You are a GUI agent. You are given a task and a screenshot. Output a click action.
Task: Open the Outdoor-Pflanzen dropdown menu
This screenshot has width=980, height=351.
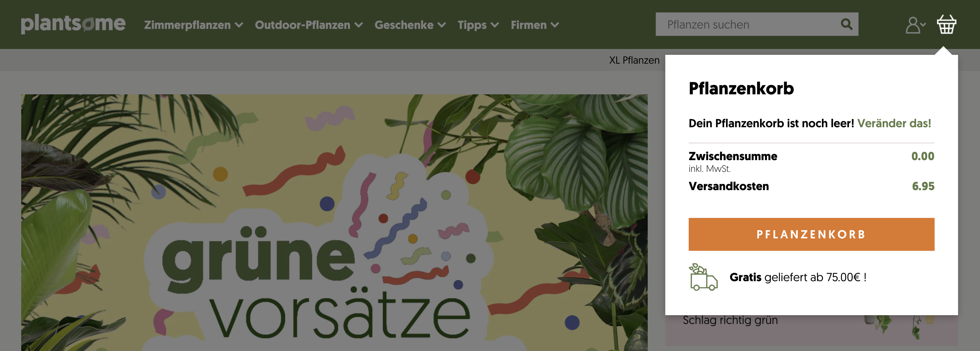(358, 25)
